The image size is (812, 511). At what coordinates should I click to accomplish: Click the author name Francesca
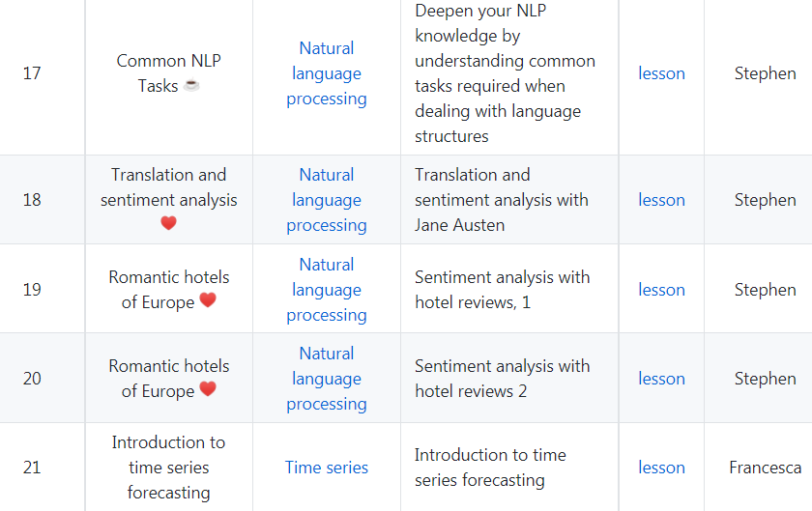point(765,468)
